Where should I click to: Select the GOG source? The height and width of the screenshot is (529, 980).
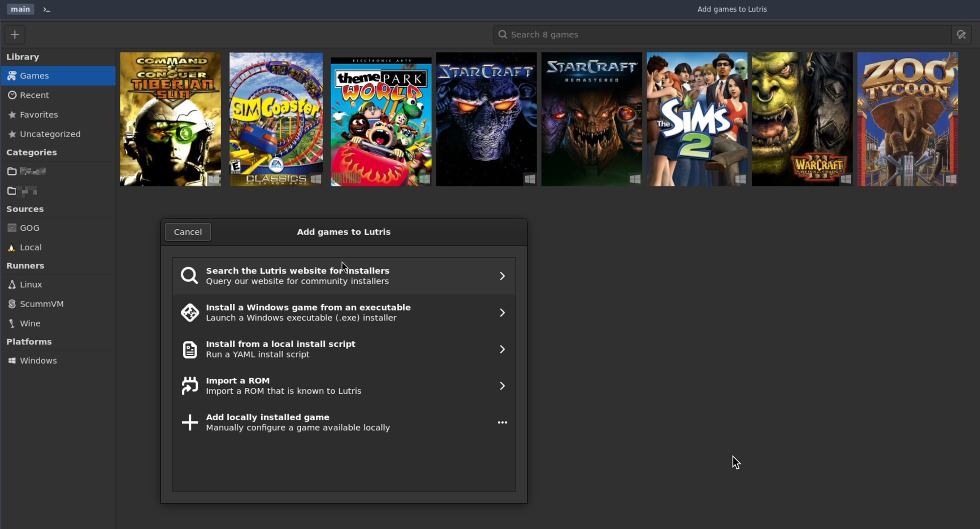coord(58,228)
